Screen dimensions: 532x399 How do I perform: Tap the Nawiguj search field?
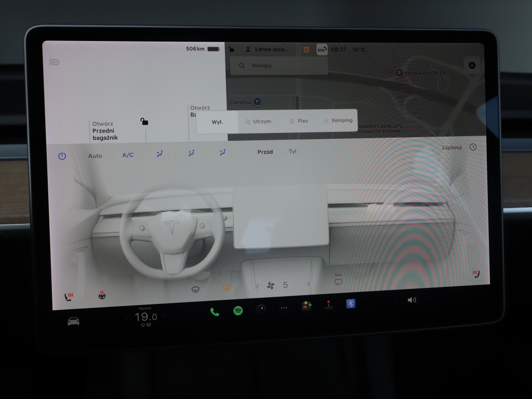[x=279, y=65]
